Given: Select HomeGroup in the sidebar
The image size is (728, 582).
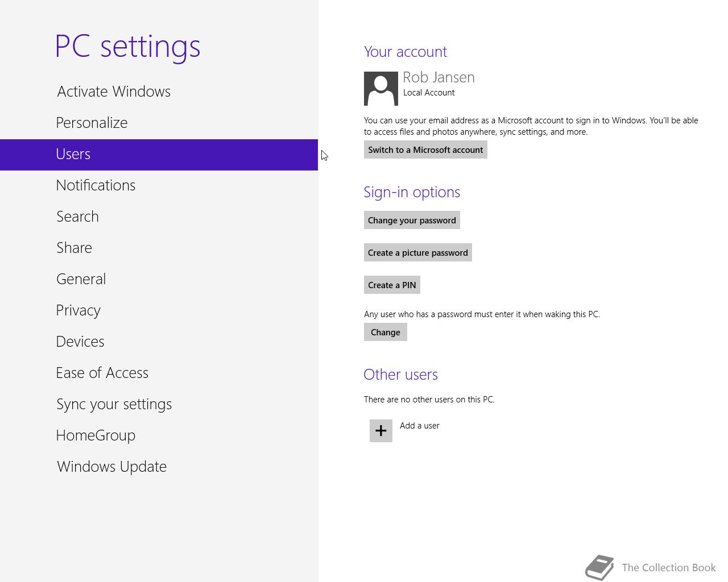Looking at the screenshot, I should pos(159,435).
